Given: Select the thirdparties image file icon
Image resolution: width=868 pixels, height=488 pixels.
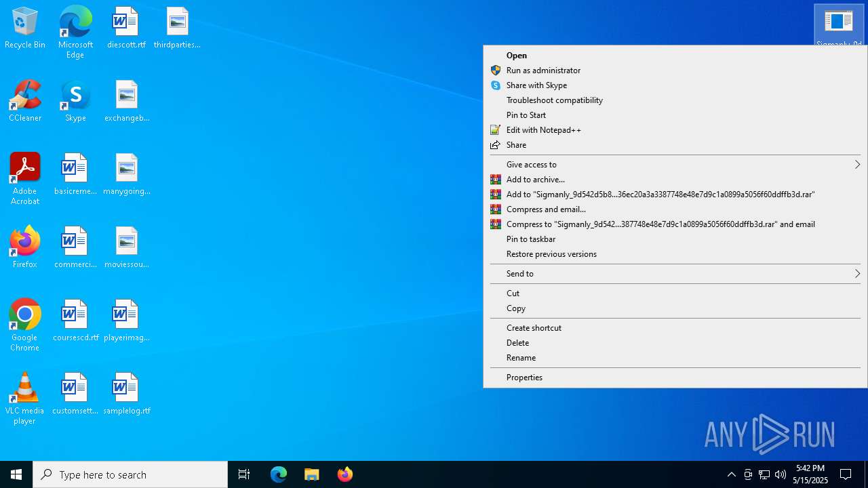Looking at the screenshot, I should pyautogui.click(x=177, y=28).
